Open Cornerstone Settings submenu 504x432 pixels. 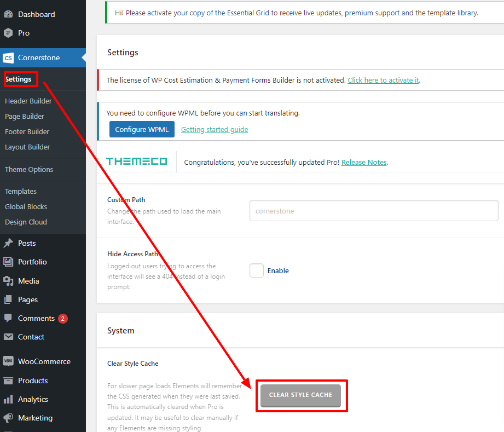[x=18, y=79]
